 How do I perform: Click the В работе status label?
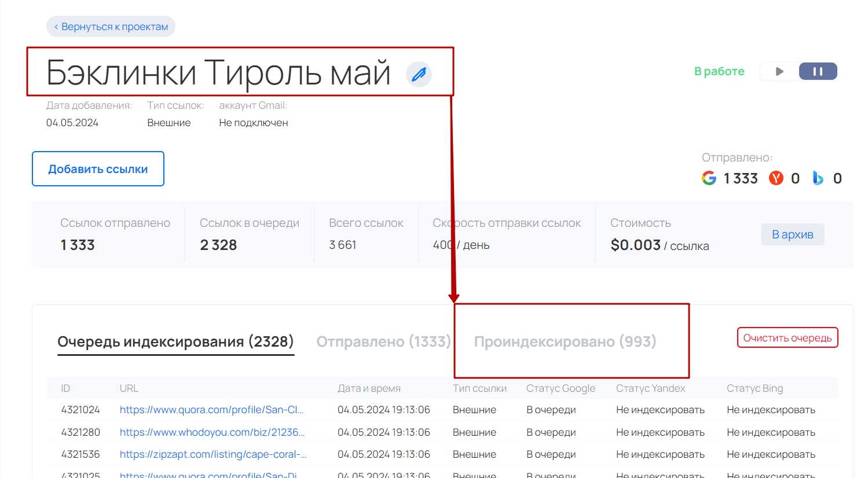719,71
